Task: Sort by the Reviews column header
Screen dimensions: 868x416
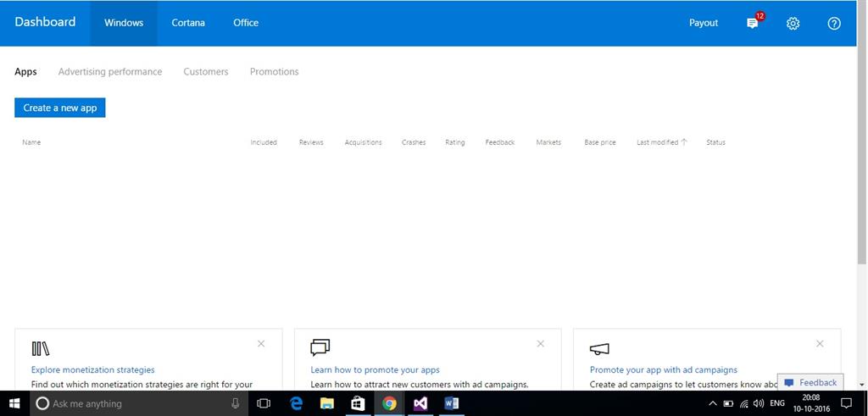Action: [x=311, y=142]
